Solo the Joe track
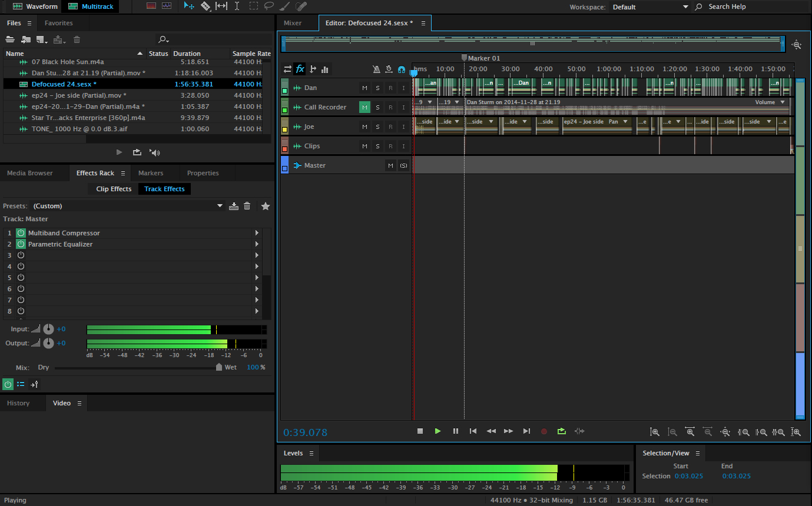The height and width of the screenshot is (506, 812). point(377,126)
